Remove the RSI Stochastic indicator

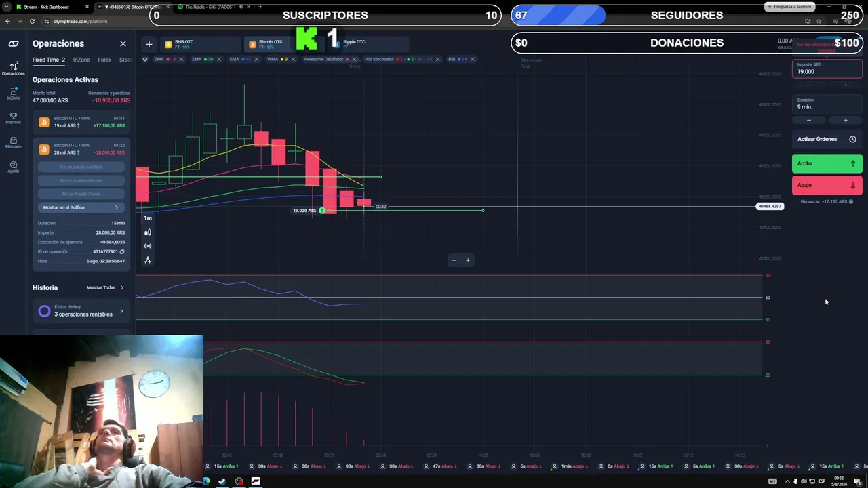pyautogui.click(x=437, y=59)
